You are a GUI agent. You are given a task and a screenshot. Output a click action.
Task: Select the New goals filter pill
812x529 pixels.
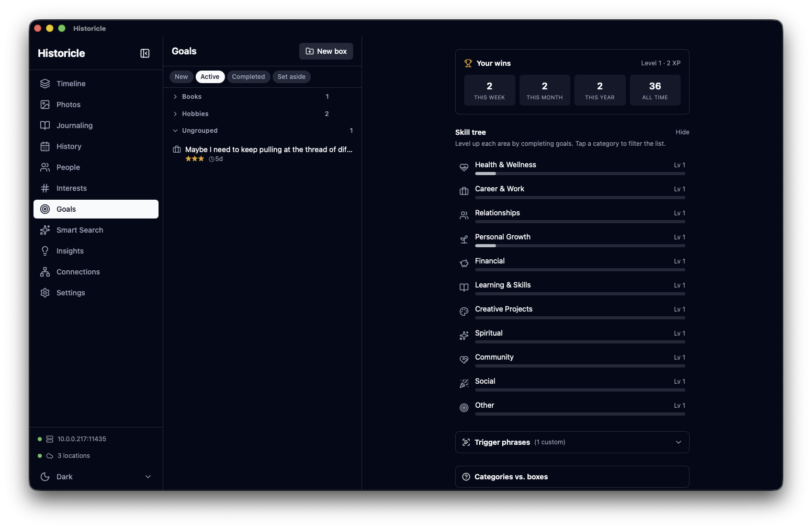[x=181, y=77]
